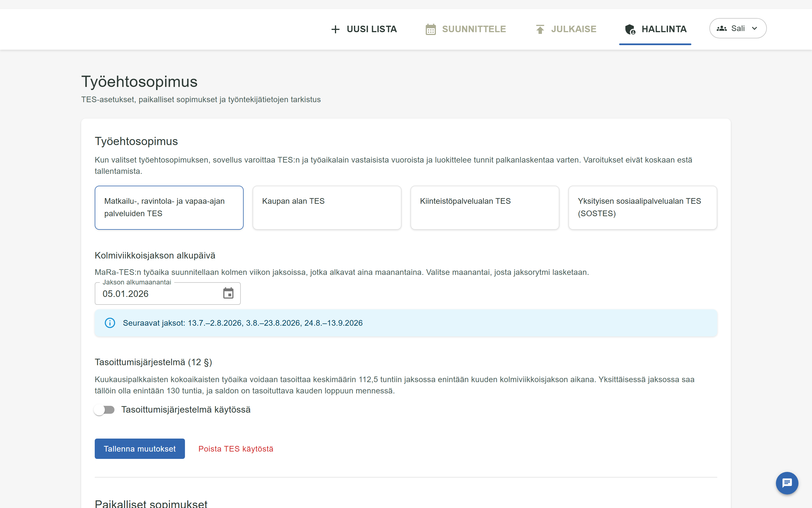Enable Tasoittumisjärjestelmä käytössä switch
The width and height of the screenshot is (812, 508).
click(x=104, y=410)
